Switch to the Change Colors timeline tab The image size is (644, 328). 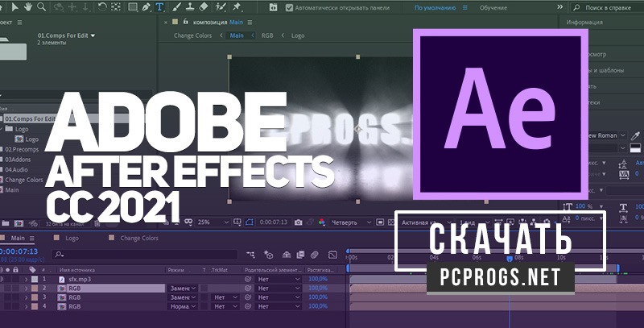tap(138, 238)
